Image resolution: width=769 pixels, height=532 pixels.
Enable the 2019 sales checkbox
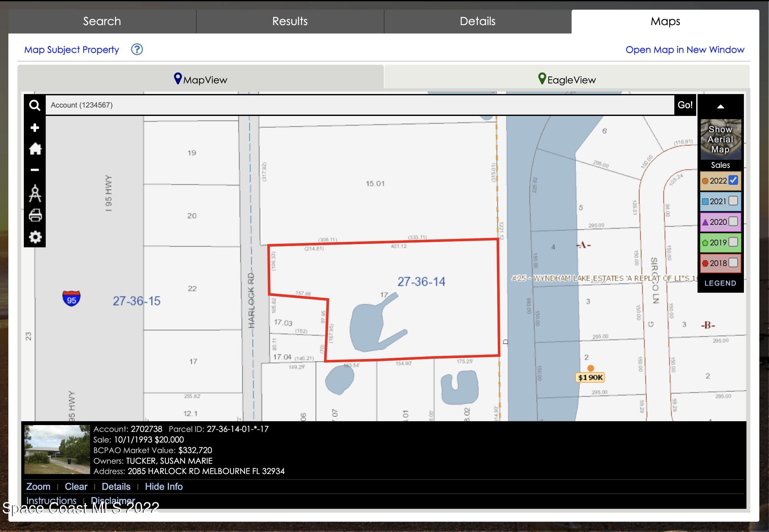click(x=733, y=242)
